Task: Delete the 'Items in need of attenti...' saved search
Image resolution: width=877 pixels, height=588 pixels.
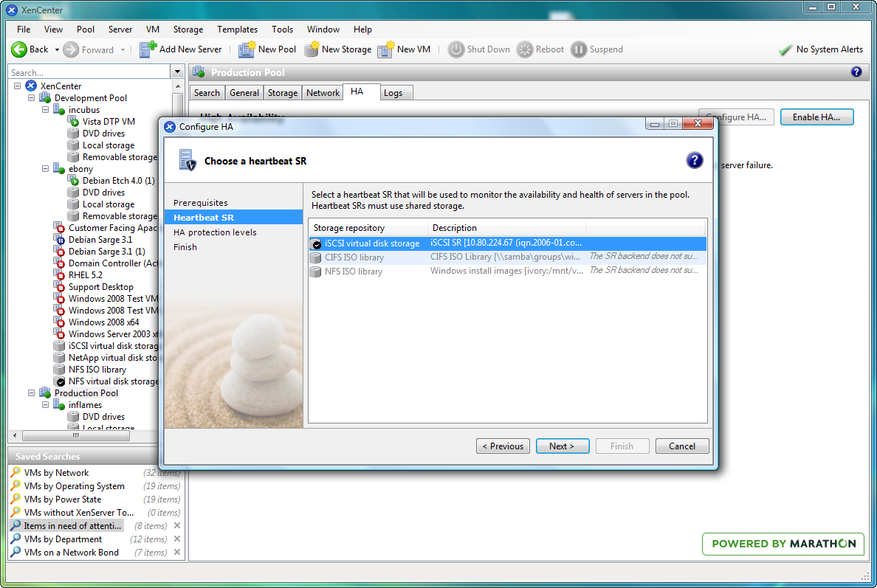Action: [176, 525]
